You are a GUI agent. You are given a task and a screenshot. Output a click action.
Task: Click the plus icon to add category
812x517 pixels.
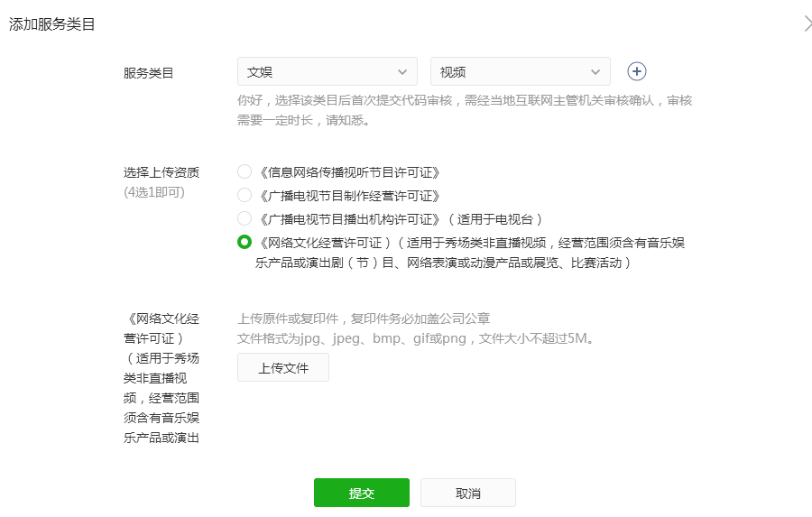point(636,71)
